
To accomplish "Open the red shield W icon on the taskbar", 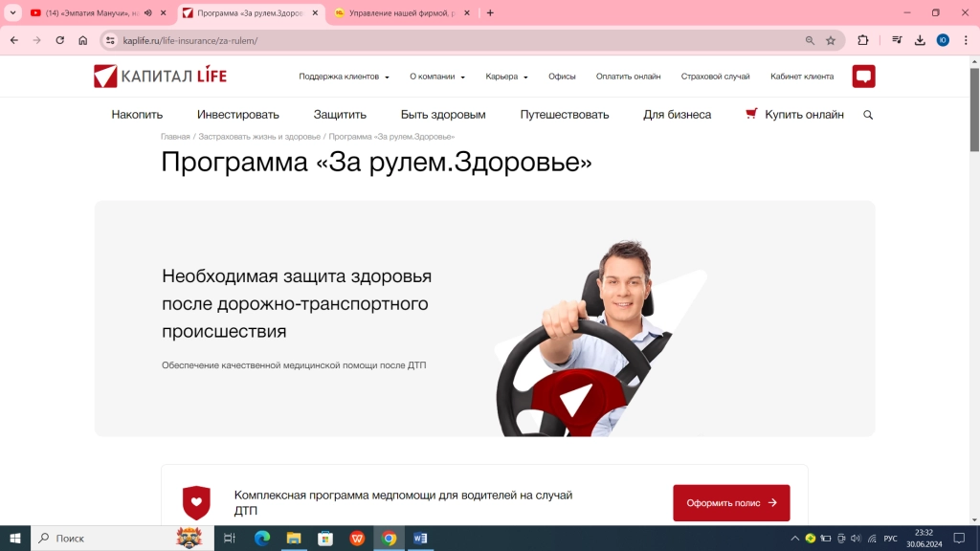I will point(357,538).
